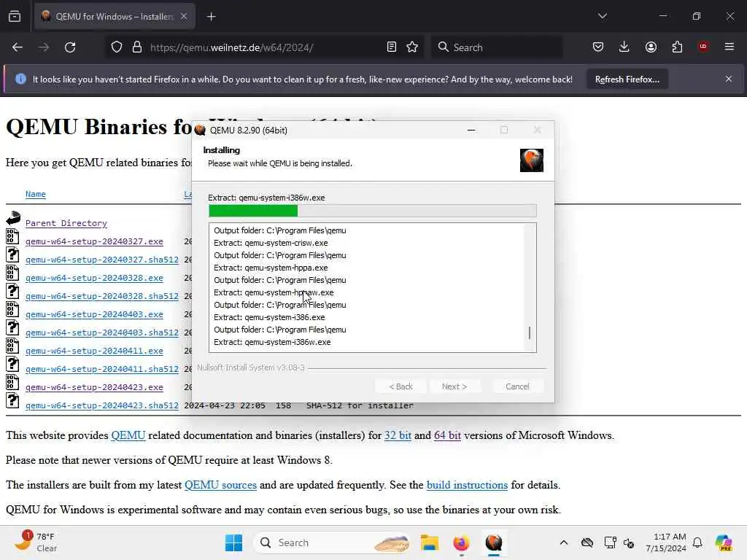
Task: Download qemu-w64-setup-20240411.exe
Action: click(94, 351)
